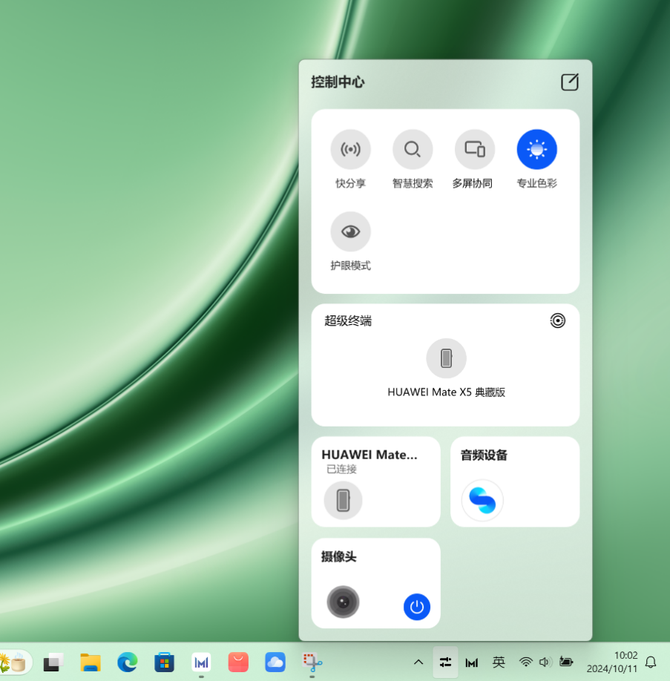Open Huawei Share quick share (快分享)
This screenshot has height=681, width=670.
tap(350, 149)
